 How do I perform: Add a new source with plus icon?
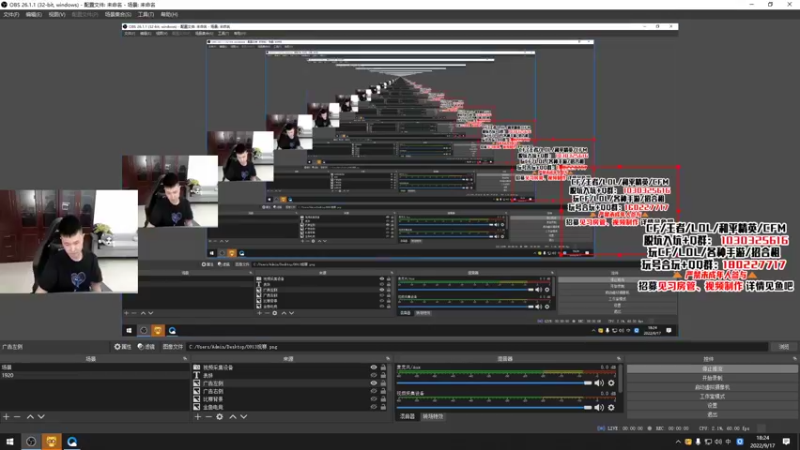coord(197,417)
